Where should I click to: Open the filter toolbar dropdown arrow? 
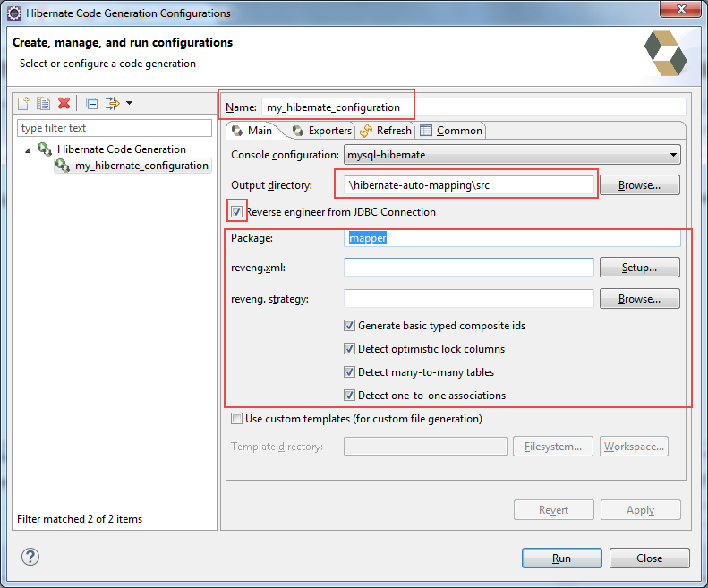(129, 104)
